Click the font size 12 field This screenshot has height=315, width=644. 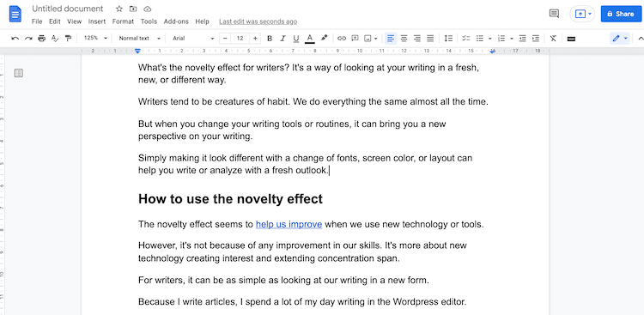point(240,38)
